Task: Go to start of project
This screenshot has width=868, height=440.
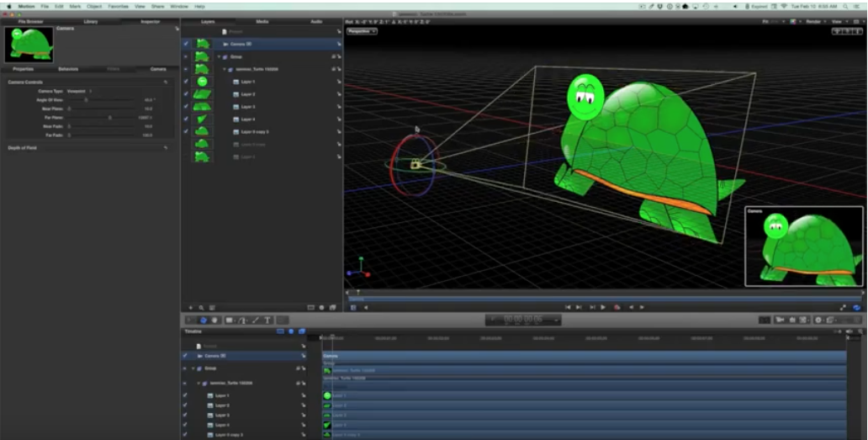Action: click(x=568, y=307)
